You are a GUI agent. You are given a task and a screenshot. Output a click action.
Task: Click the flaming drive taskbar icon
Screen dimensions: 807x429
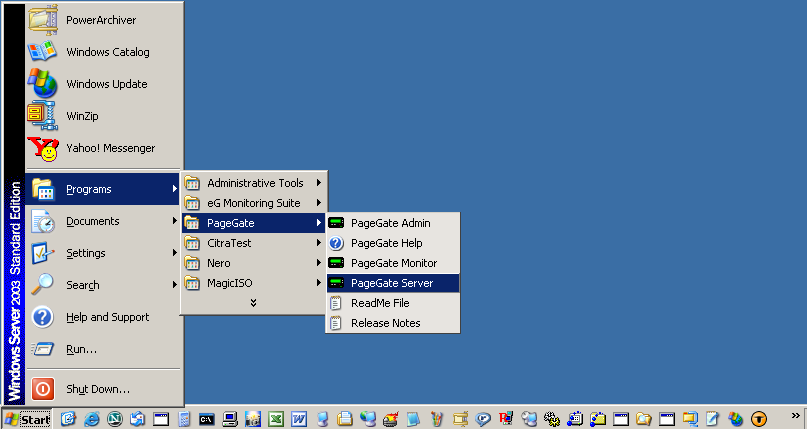[x=391, y=419]
